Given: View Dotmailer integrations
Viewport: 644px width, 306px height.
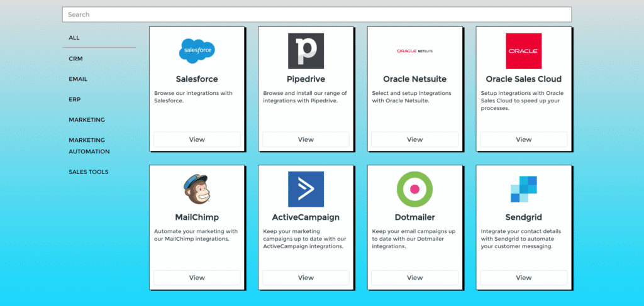Looking at the screenshot, I should [x=414, y=278].
